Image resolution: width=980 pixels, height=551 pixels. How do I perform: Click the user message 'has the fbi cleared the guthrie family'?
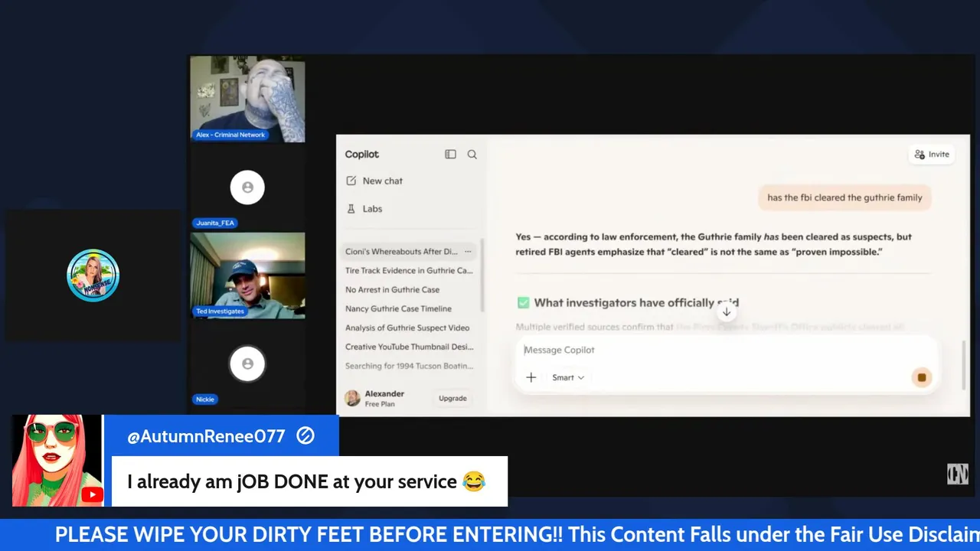coord(844,197)
